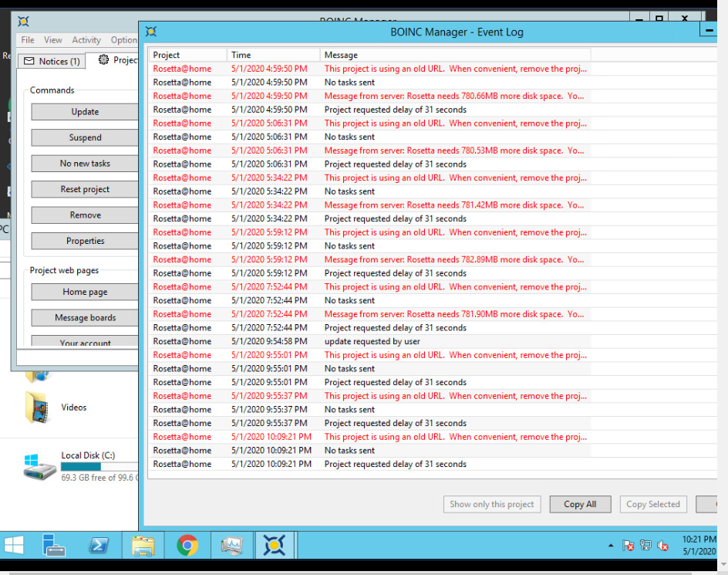Switch to the Notices (1) tab
Viewport: 728px width, 575px height.
click(x=51, y=61)
